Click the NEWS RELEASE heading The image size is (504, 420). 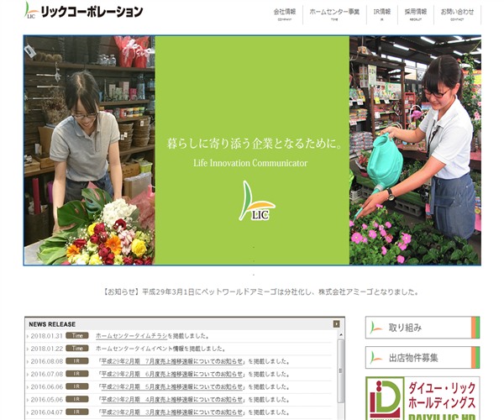52,324
